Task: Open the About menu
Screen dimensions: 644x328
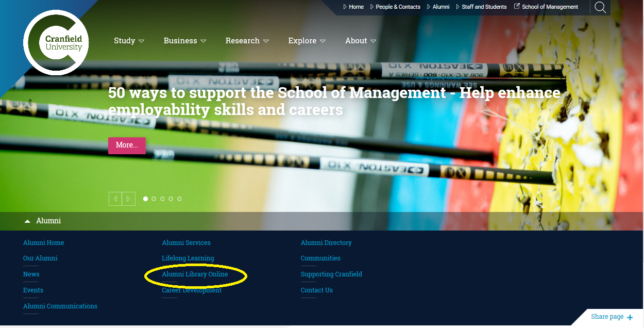Action: (360, 41)
